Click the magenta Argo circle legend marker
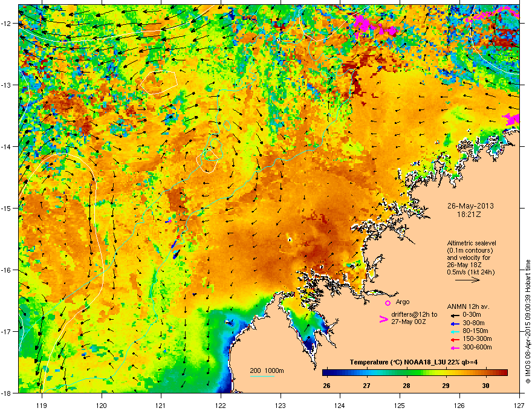The width and height of the screenshot is (532, 411). (x=388, y=303)
